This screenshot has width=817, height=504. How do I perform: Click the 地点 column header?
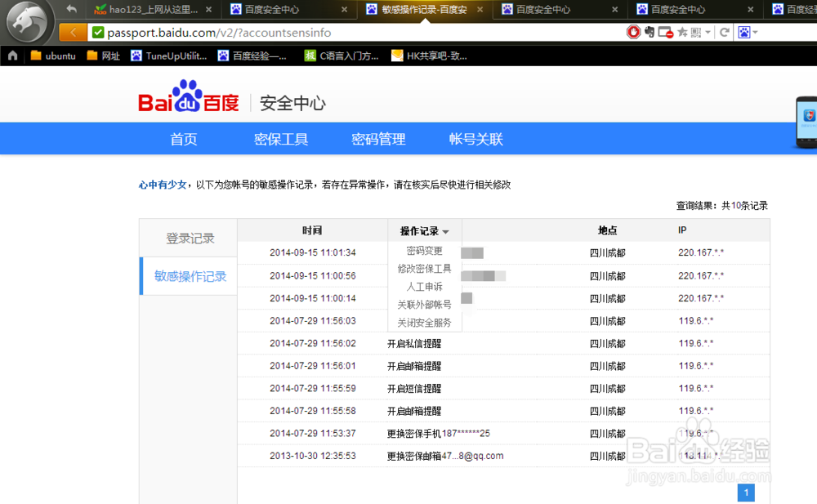pyautogui.click(x=607, y=230)
